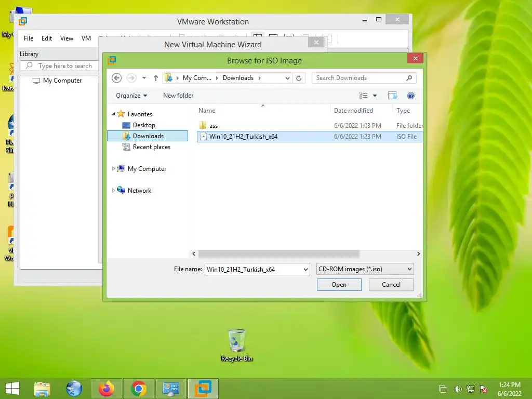Click the Recycle Bin desktop icon
Viewport: 532px width, 399px height.
[x=236, y=345]
